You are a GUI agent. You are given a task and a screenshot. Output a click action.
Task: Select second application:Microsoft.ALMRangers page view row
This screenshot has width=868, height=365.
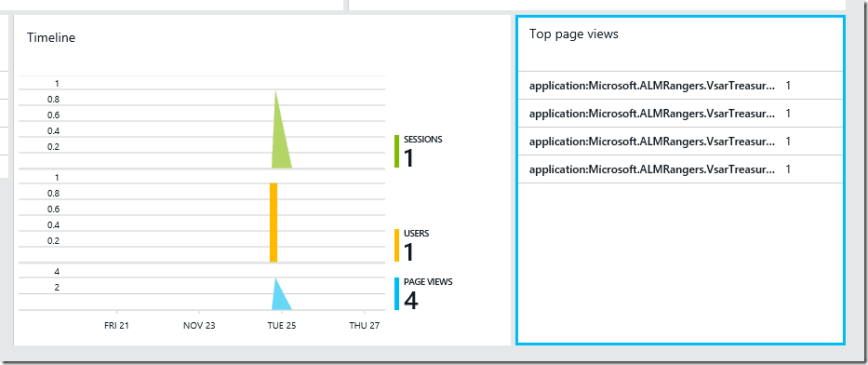[x=680, y=114]
